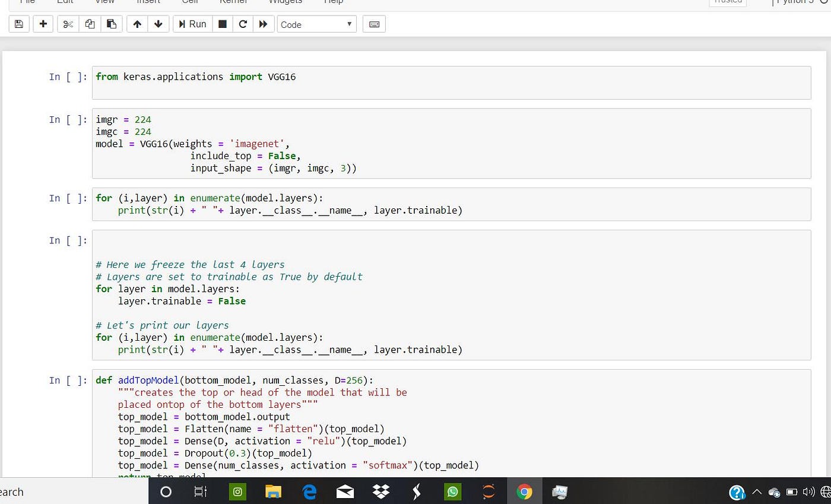Click the comment 'Here we freeze the last 4 layers'
The height and width of the screenshot is (504, 831).
tap(190, 265)
